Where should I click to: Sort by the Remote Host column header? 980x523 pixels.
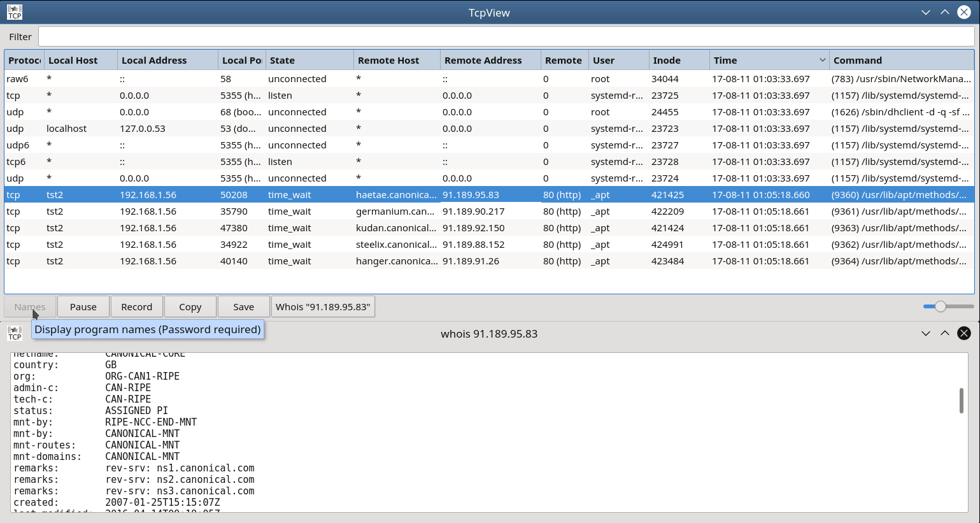coord(397,60)
